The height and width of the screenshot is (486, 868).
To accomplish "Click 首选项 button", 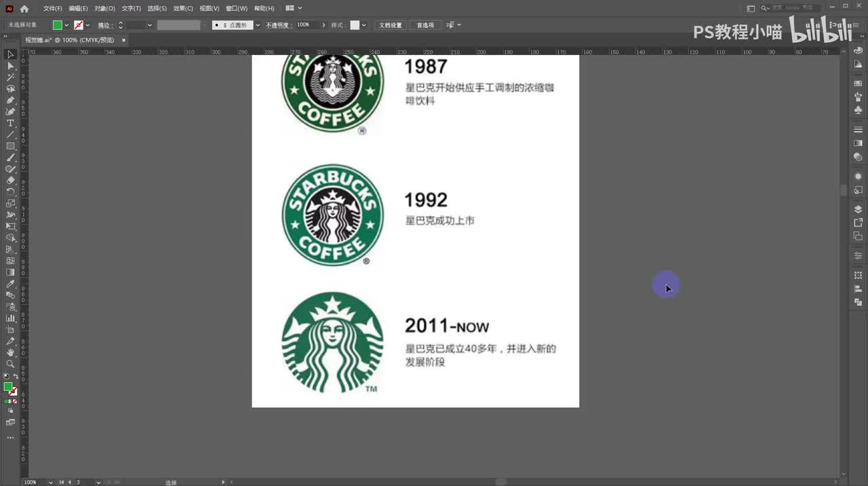I will pyautogui.click(x=425, y=25).
